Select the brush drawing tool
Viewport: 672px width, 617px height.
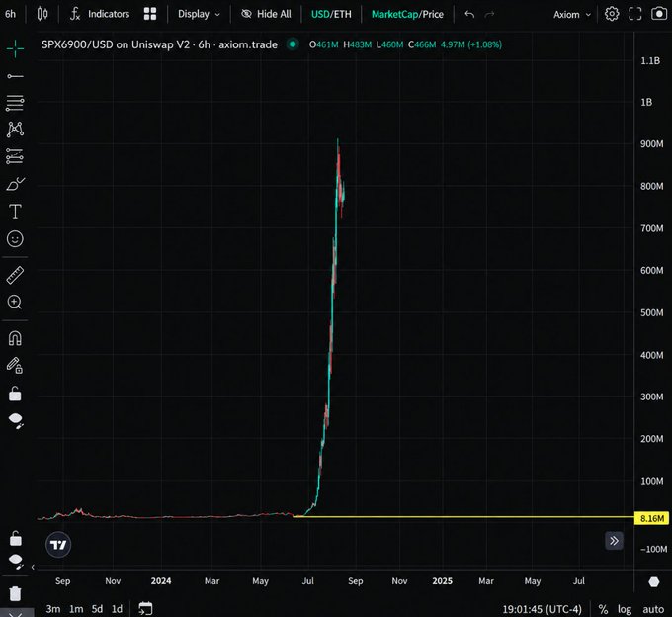(x=15, y=184)
